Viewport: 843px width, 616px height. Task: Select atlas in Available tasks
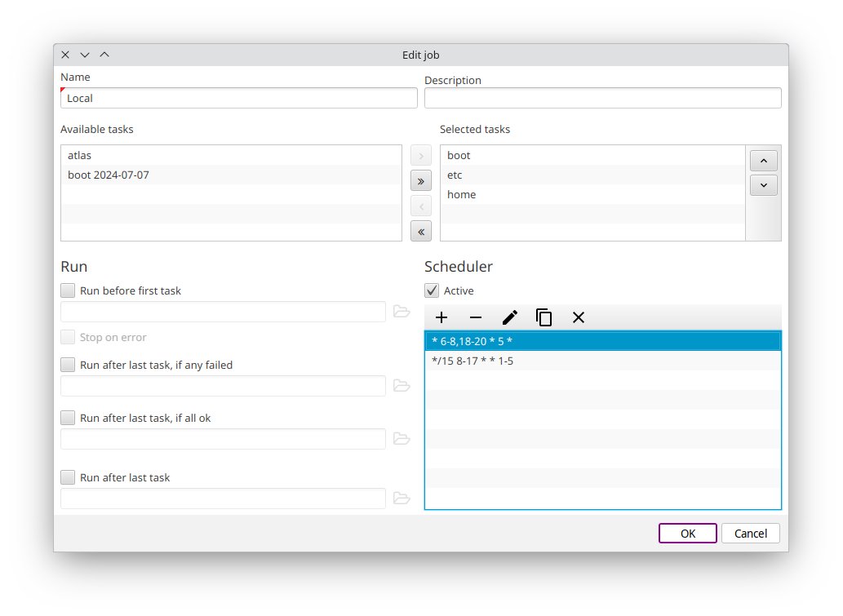tap(231, 155)
